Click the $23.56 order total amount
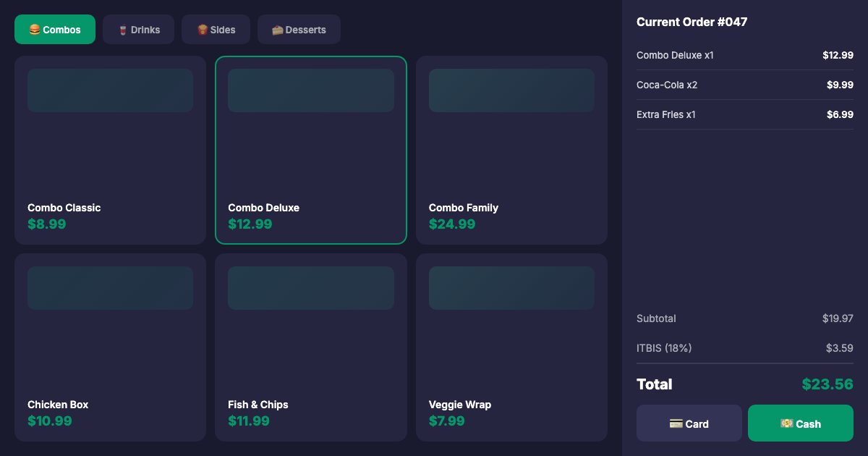The width and height of the screenshot is (868, 456). tap(827, 384)
